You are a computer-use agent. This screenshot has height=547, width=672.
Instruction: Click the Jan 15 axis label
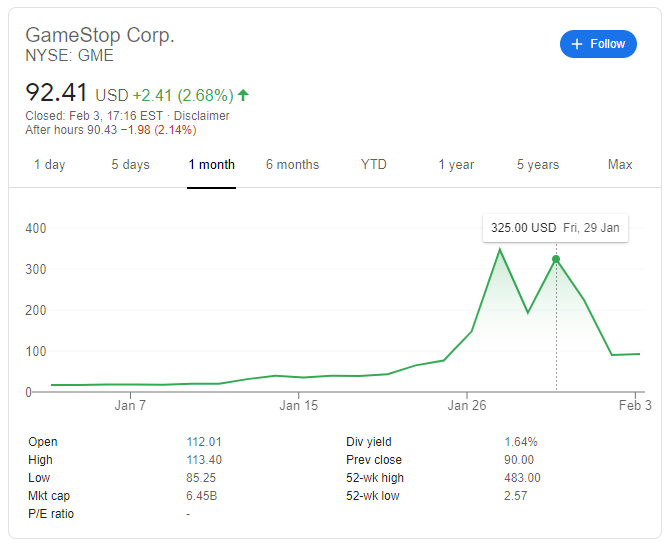click(299, 406)
